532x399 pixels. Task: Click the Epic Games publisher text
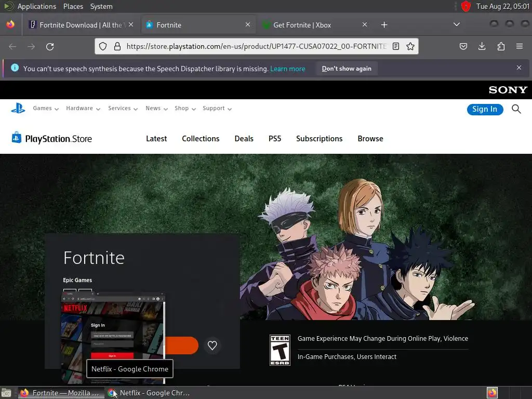click(77, 280)
